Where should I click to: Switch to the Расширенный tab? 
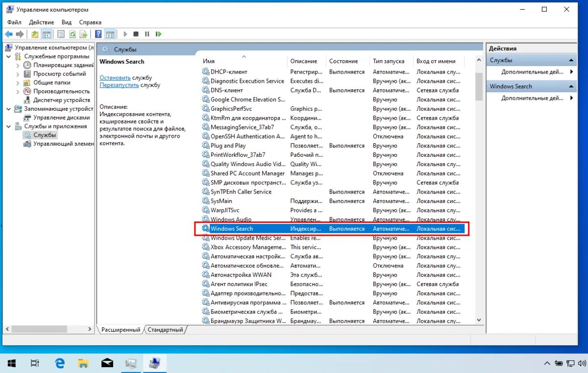pyautogui.click(x=121, y=330)
